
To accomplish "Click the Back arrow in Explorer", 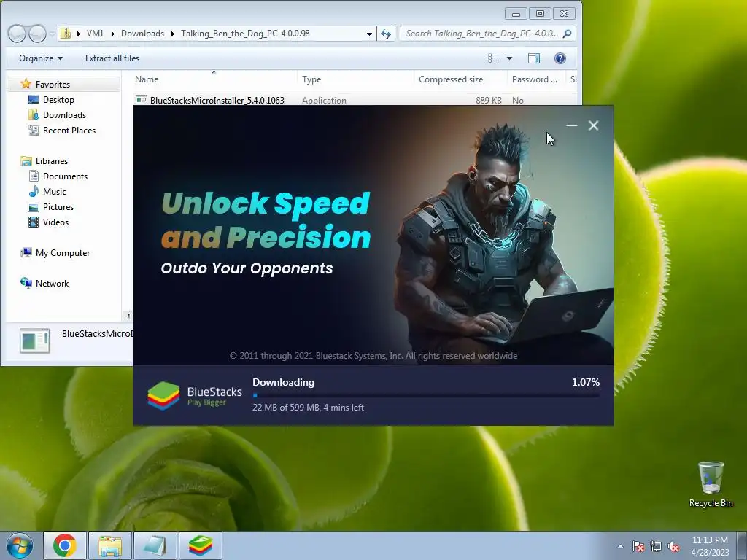I will coord(17,34).
